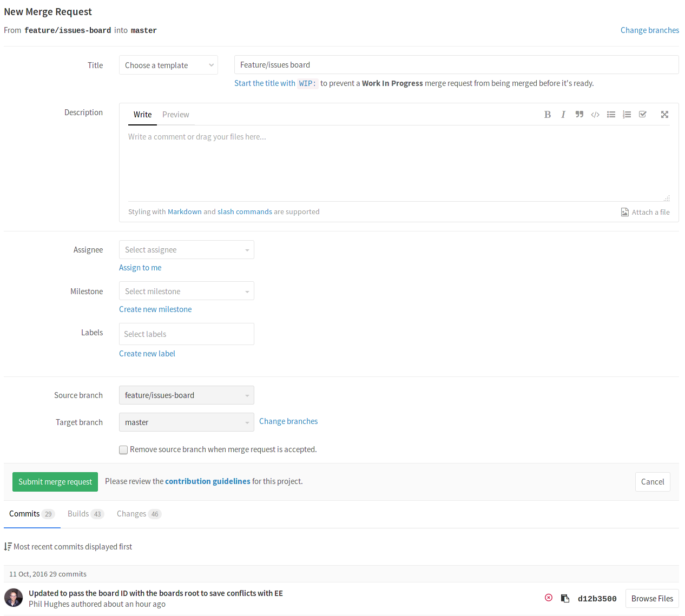Viewport: 685px width, 616px height.
Task: Apply bold formatting in the description editor
Action: pyautogui.click(x=548, y=114)
